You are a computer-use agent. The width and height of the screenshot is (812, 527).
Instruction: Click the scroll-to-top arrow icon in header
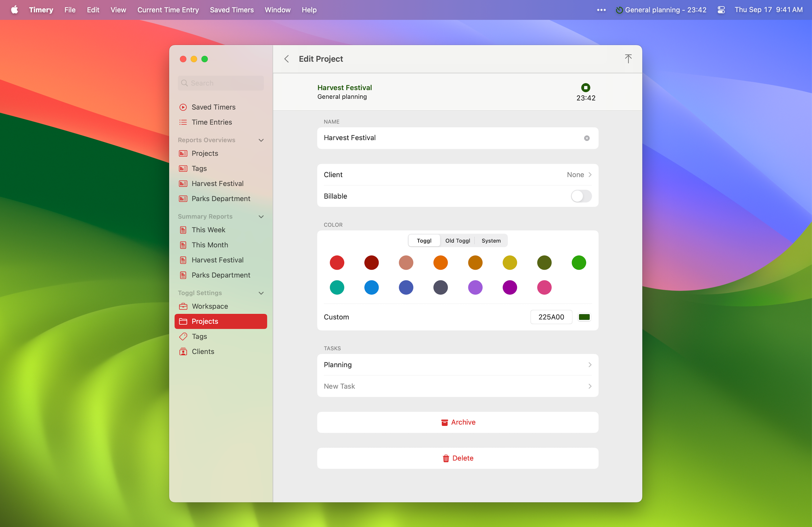(628, 59)
